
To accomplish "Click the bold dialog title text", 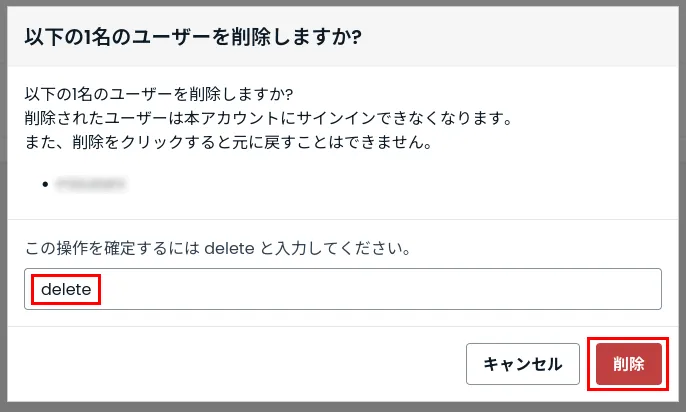I will tap(192, 39).
